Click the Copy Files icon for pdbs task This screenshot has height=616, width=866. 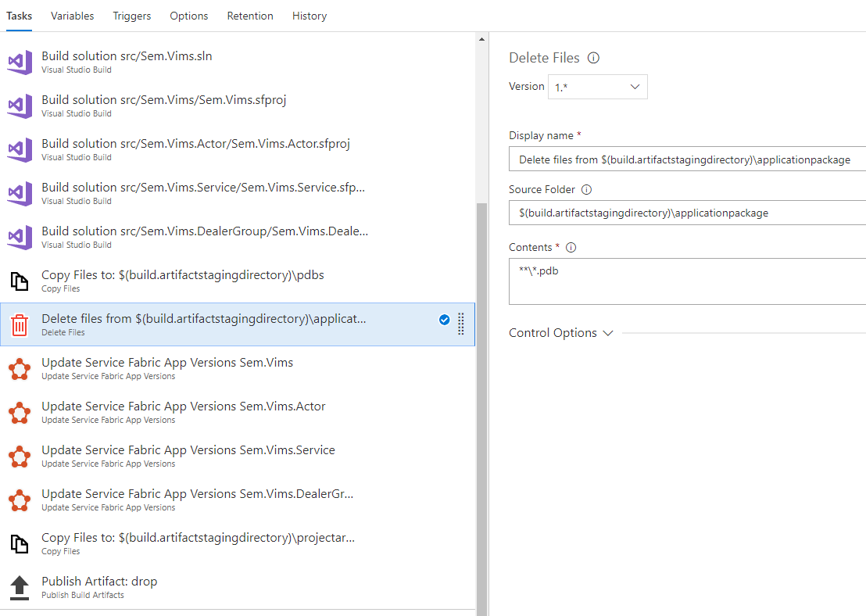[19, 281]
